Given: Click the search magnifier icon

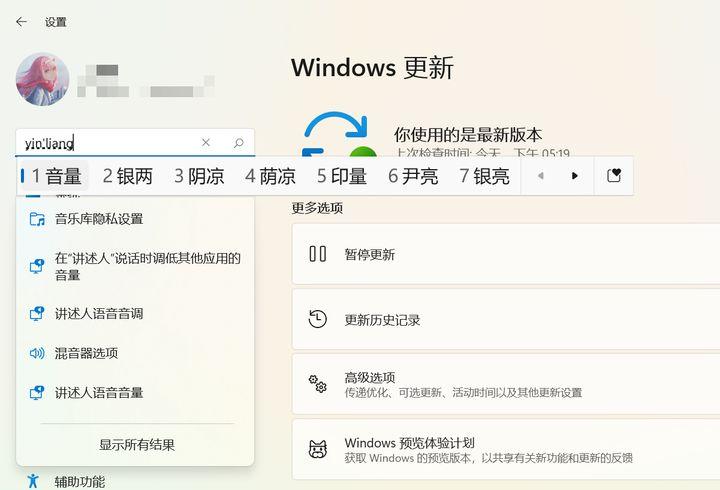Looking at the screenshot, I should coord(238,143).
